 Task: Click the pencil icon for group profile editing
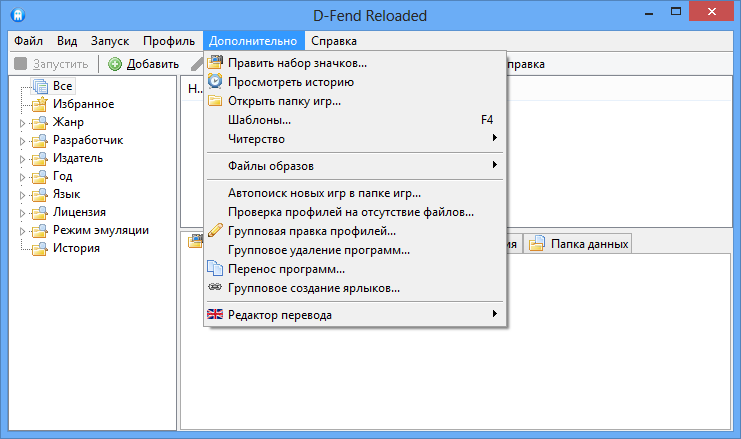[215, 231]
